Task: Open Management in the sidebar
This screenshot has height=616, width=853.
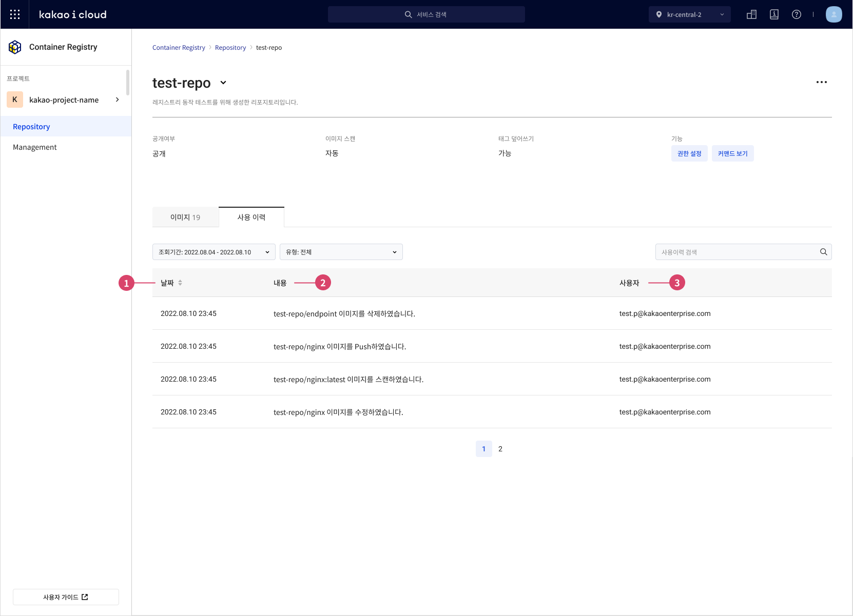Action: (x=66, y=147)
